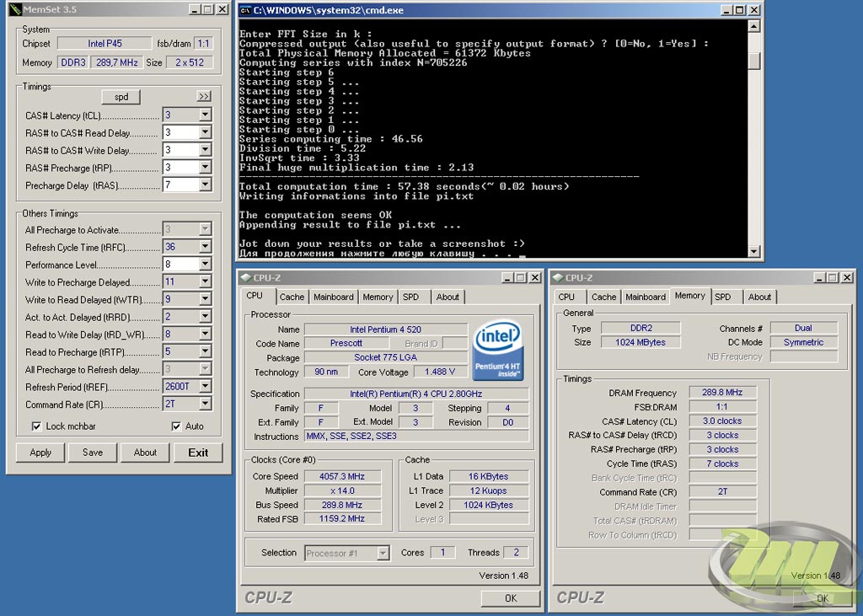Click the Apply button in MemSet
This screenshot has width=863, height=616.
coord(40,453)
